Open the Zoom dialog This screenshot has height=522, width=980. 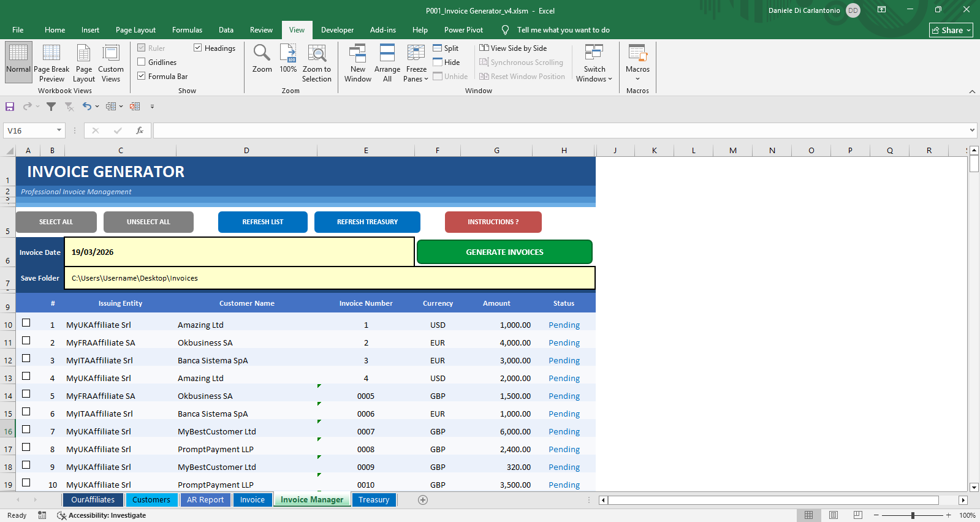coord(262,59)
